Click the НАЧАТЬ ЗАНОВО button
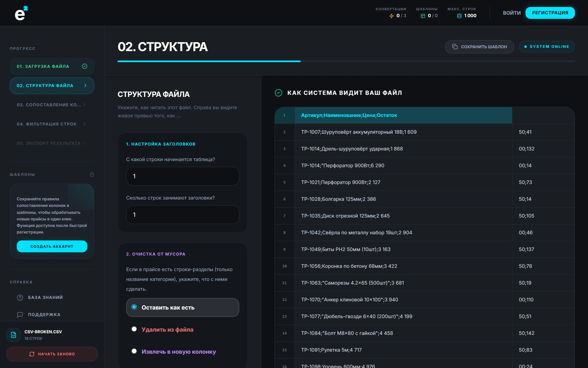This screenshot has height=368, width=588. click(x=52, y=354)
